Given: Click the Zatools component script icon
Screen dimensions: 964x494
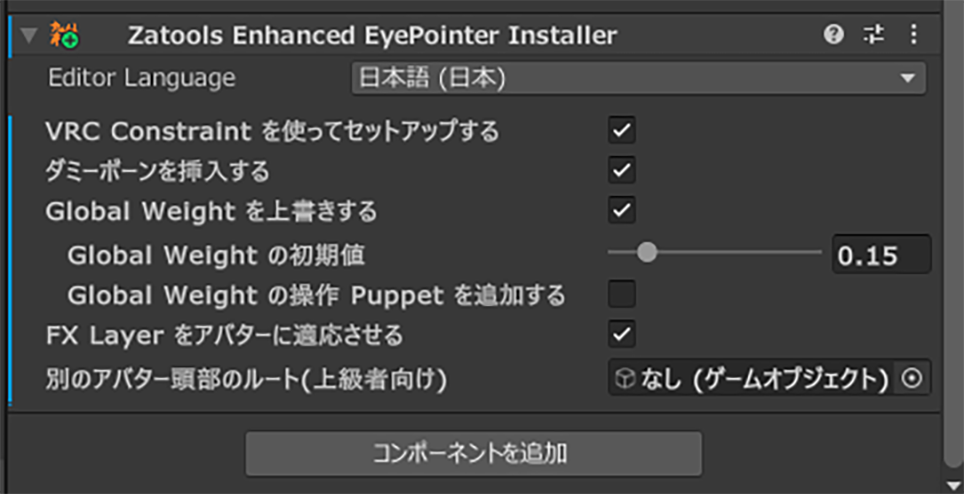Looking at the screenshot, I should 64,36.
